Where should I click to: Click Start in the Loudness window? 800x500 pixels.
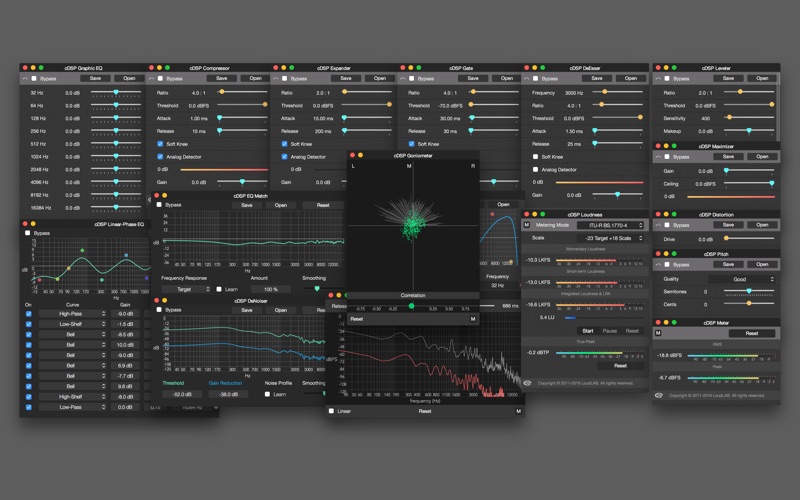point(588,331)
